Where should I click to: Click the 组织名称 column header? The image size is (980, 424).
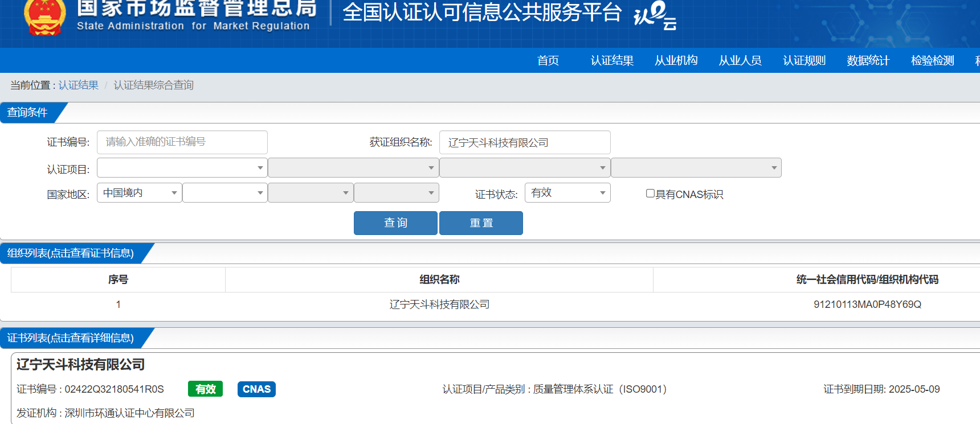439,279
